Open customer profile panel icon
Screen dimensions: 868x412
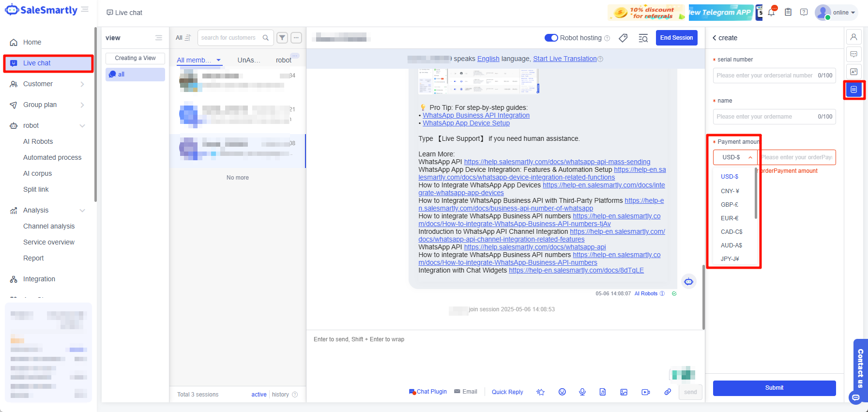(x=853, y=37)
